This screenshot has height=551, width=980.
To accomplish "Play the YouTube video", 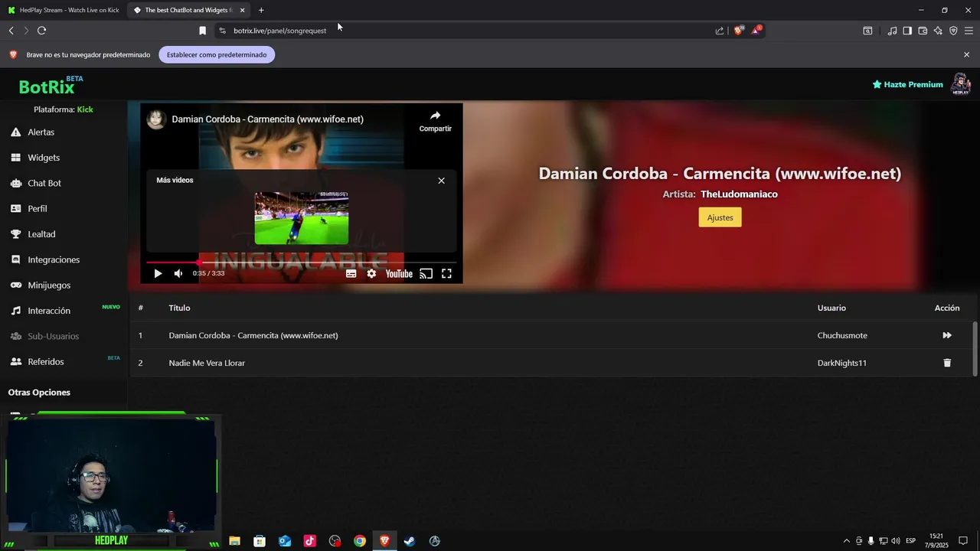I will click(x=158, y=273).
